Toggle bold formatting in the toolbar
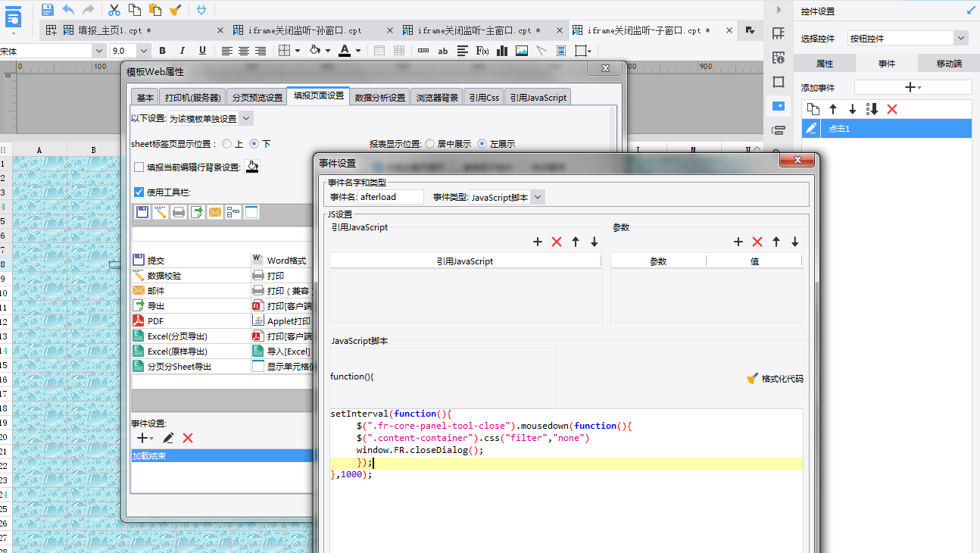Image resolution: width=980 pixels, height=553 pixels. (162, 51)
